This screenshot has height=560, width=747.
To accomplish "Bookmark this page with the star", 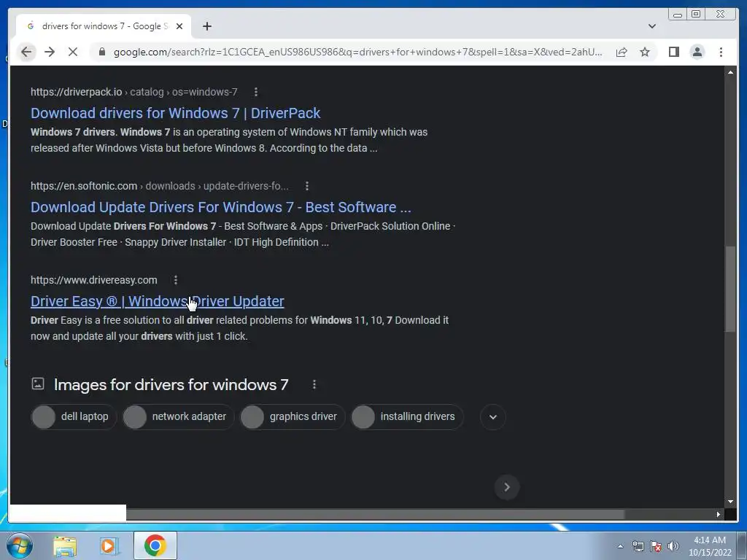I will point(645,52).
